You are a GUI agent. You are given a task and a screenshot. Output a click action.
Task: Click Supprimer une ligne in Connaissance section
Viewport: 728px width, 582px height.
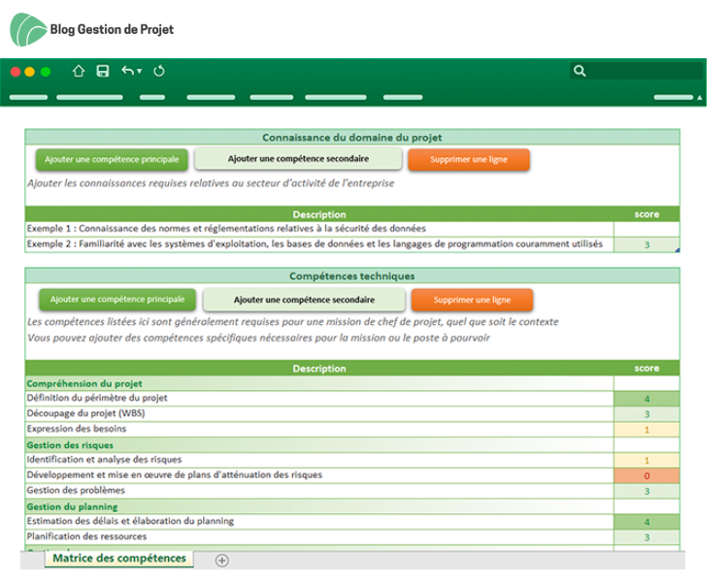[469, 159]
